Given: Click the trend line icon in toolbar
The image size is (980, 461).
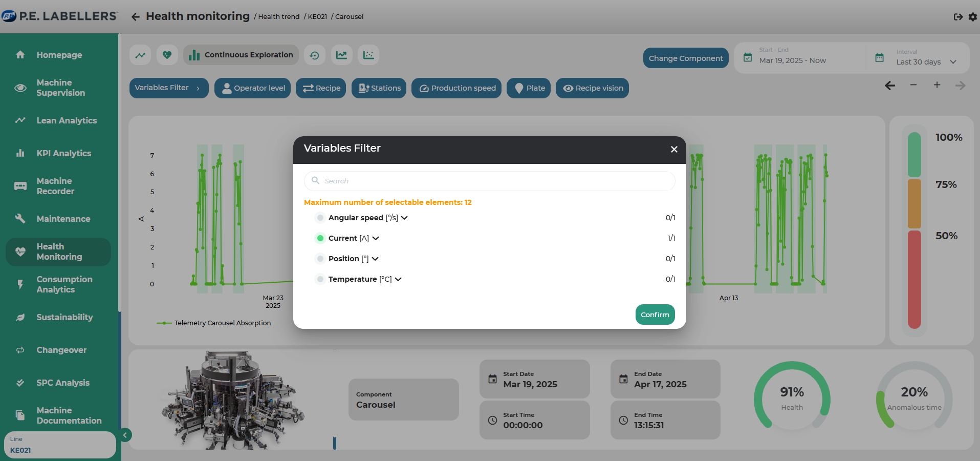Looking at the screenshot, I should [x=140, y=55].
